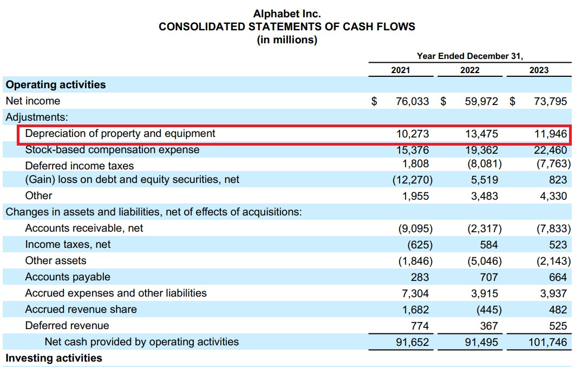Click stock-based compensation value 19,362
The width and height of the screenshot is (588, 367).
(482, 150)
